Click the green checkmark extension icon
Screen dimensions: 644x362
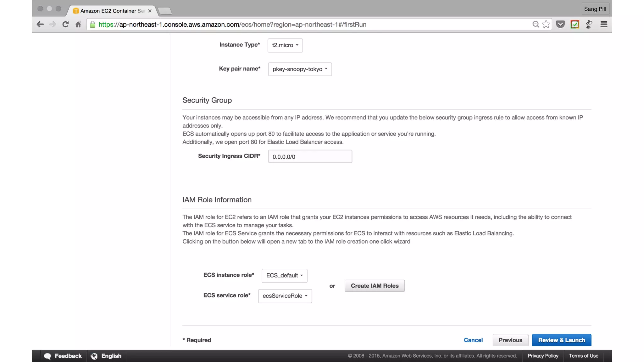point(575,25)
